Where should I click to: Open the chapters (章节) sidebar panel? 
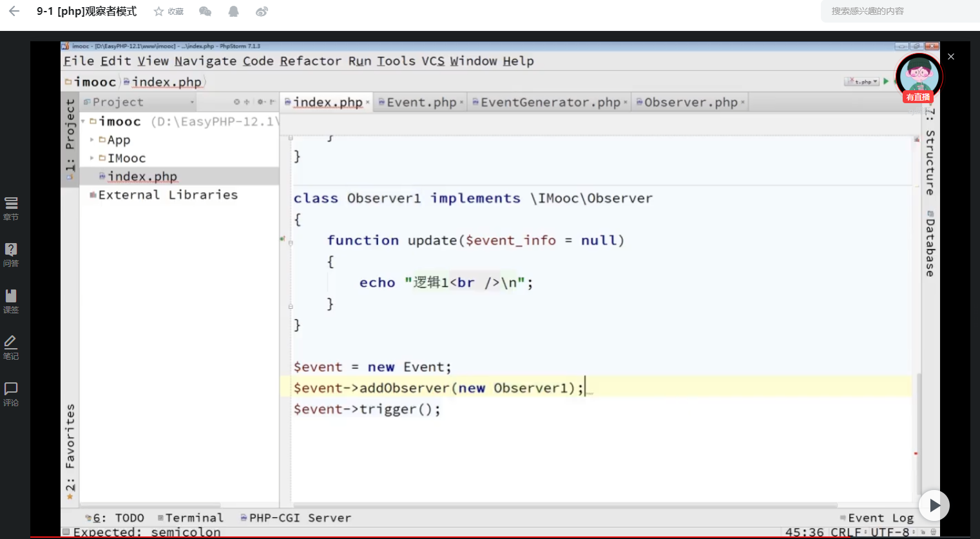tap(11, 209)
